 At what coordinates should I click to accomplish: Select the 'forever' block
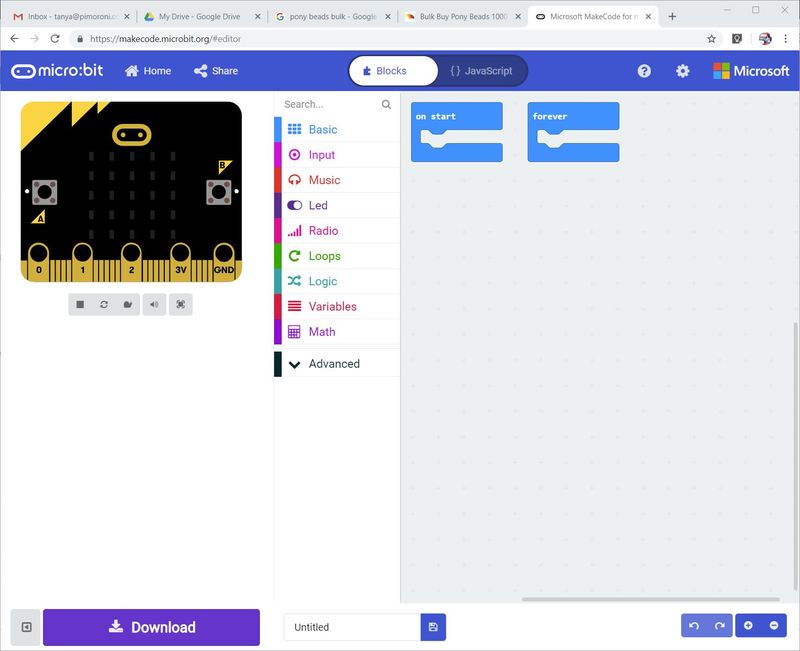pyautogui.click(x=573, y=116)
